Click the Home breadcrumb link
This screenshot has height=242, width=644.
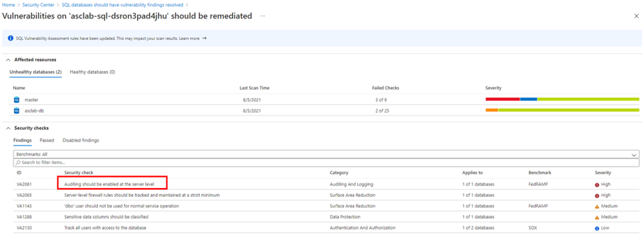8,5
